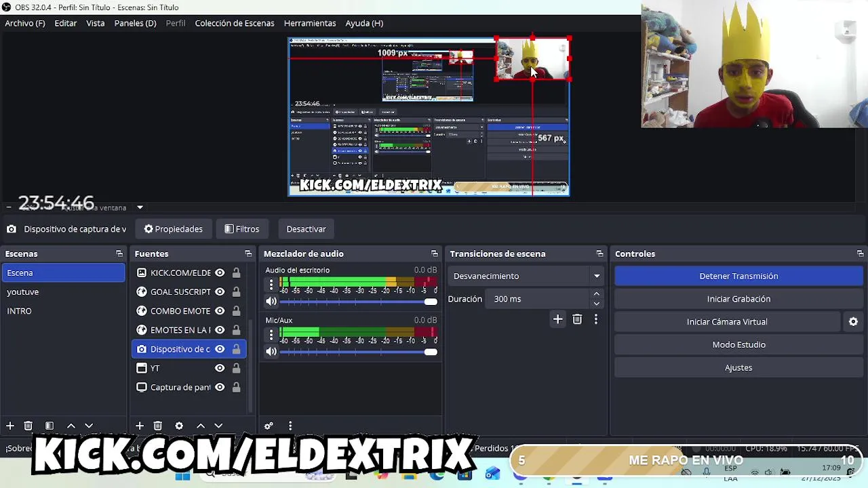Enable Modo Estudio
The width and height of the screenshot is (868, 488).
[738, 344]
